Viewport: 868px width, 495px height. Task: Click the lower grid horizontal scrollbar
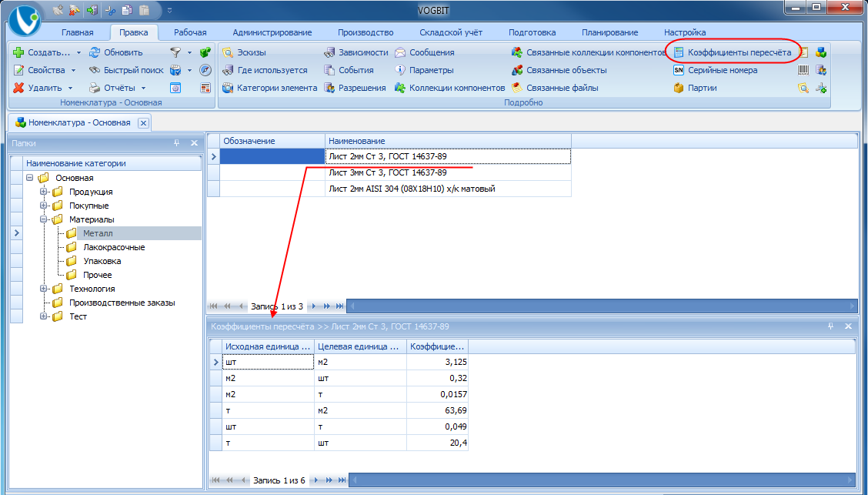[x=603, y=480]
